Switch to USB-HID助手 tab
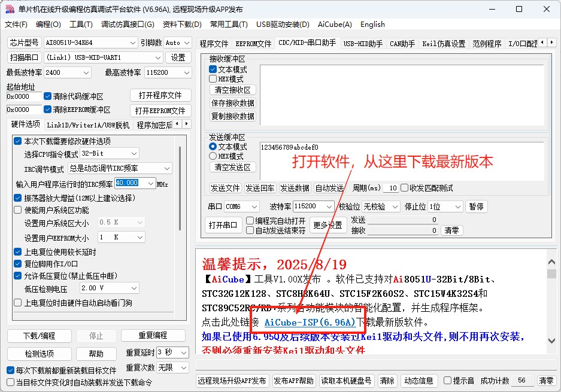The height and width of the screenshot is (392, 561). click(x=363, y=44)
